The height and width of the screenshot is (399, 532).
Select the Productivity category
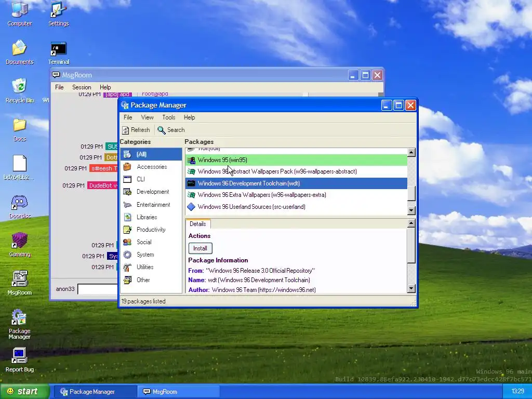pos(151,230)
